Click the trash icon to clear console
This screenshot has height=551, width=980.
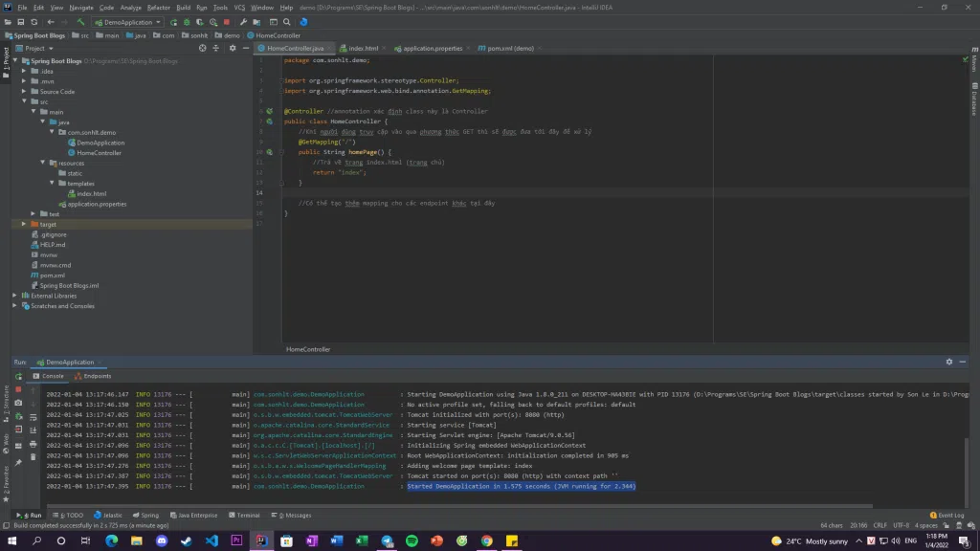tap(33, 456)
